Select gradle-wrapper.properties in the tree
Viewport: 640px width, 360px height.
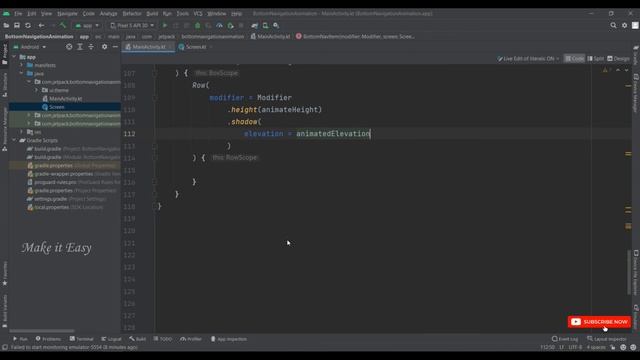point(63,174)
